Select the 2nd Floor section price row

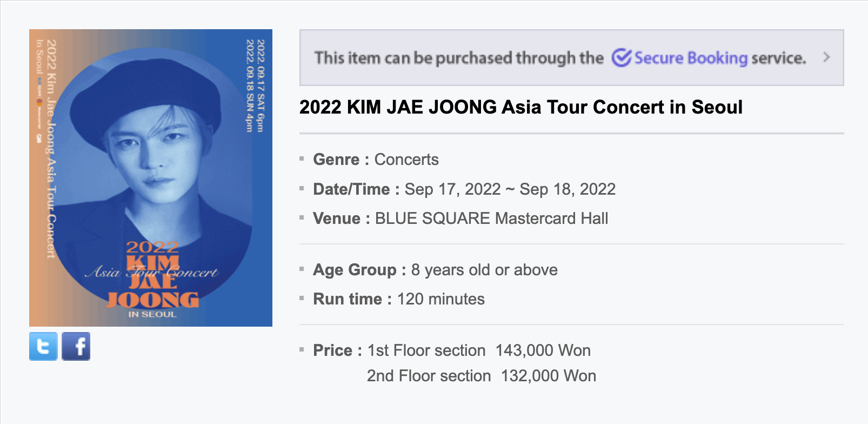tap(482, 376)
